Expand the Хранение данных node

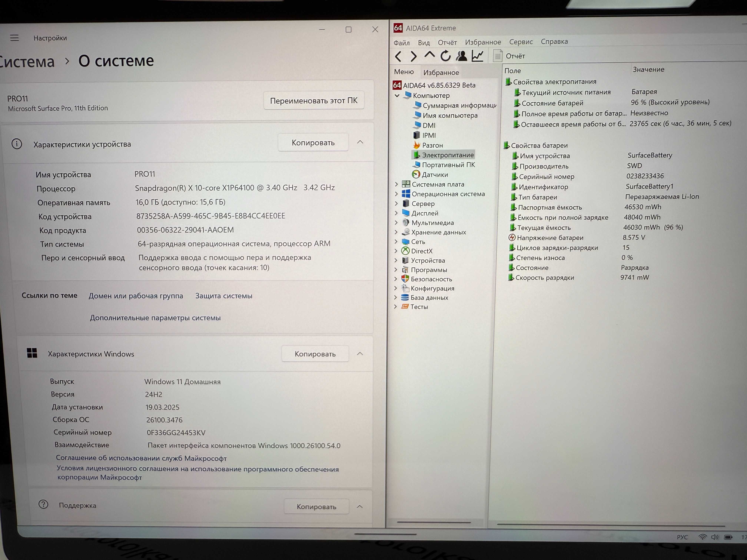pos(396,232)
